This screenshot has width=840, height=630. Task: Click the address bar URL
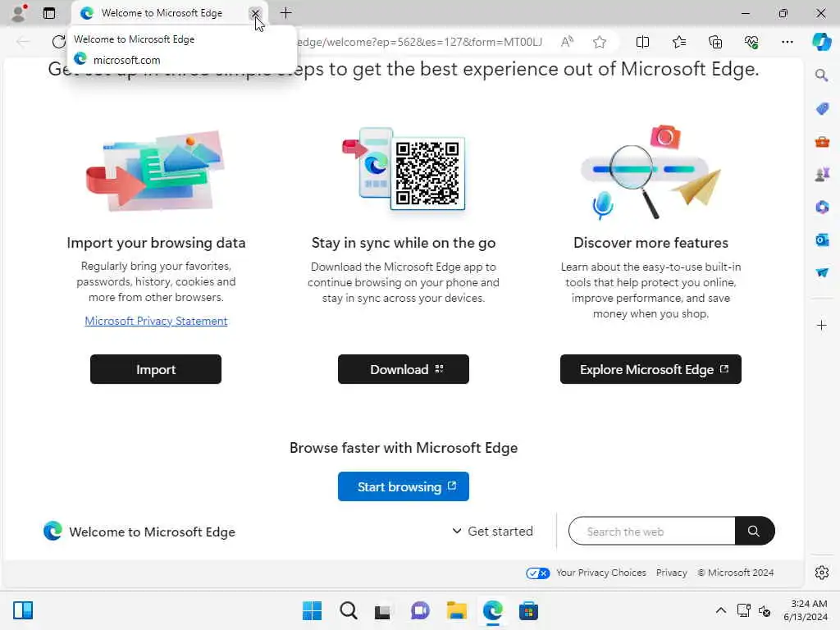point(419,42)
